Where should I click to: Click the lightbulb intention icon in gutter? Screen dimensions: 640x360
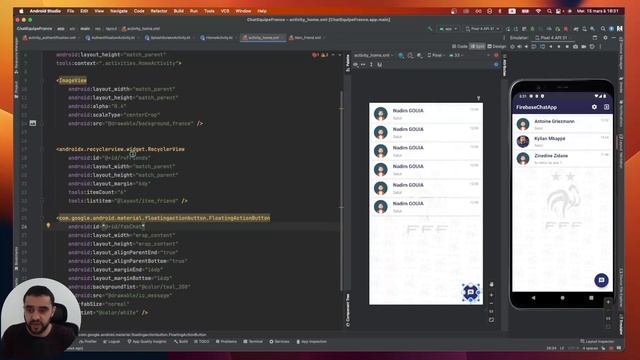[48, 226]
